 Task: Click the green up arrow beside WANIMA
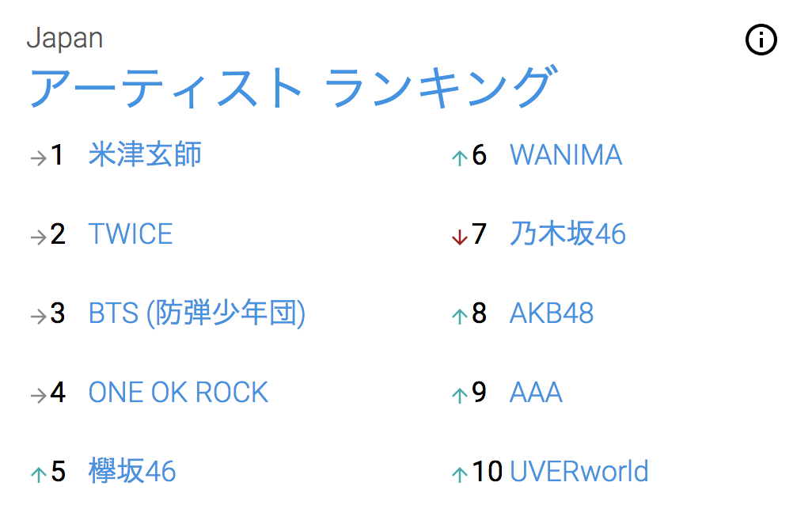pos(459,158)
